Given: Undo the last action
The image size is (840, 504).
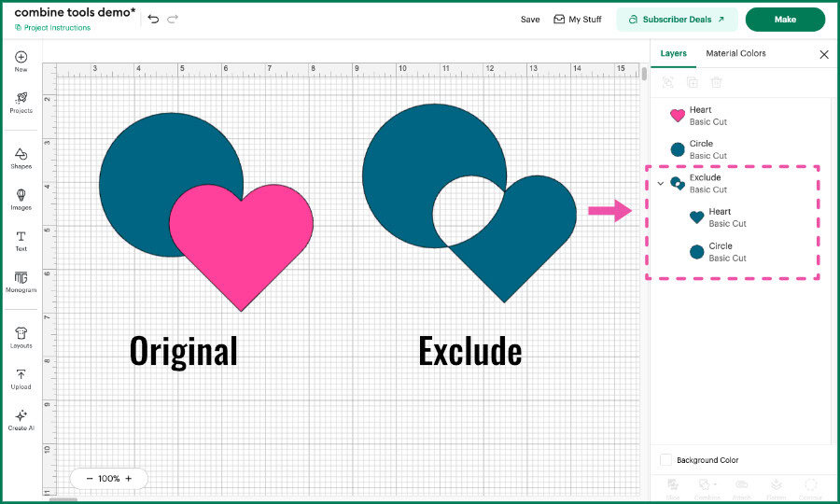Looking at the screenshot, I should [153, 20].
